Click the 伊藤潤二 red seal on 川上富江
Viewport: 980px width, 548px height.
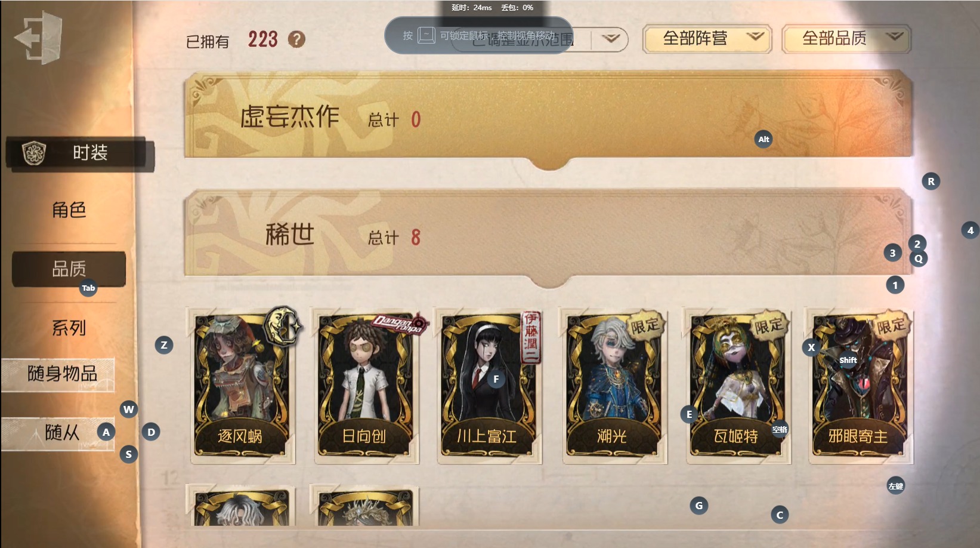[x=530, y=337]
